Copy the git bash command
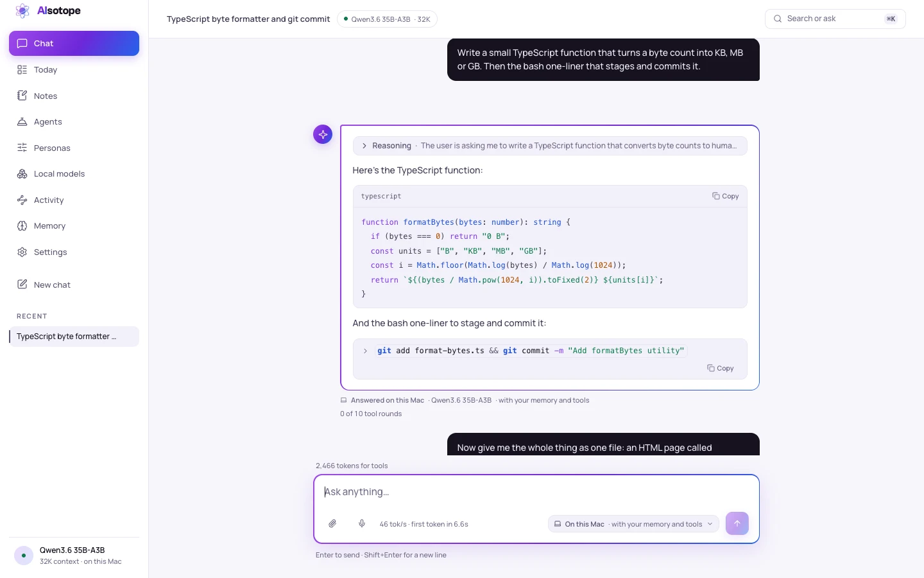Image resolution: width=924 pixels, height=578 pixels. (720, 368)
